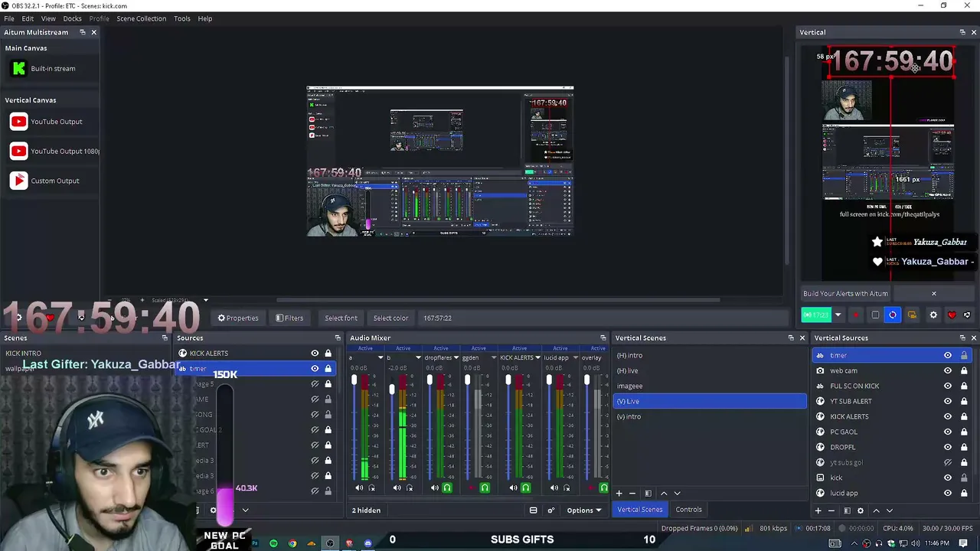
Task: Move vertical scene down
Action: tap(677, 494)
